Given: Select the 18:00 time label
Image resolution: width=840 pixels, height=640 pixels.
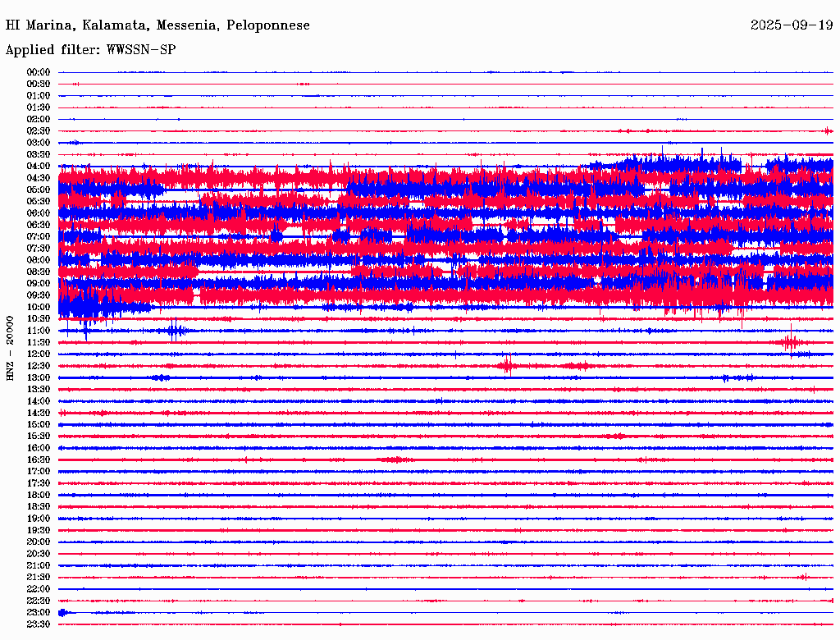Looking at the screenshot, I should [39, 496].
